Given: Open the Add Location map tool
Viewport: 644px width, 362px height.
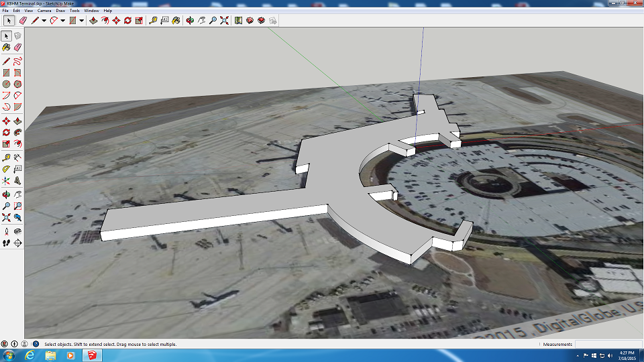Looking at the screenshot, I should click(x=238, y=21).
